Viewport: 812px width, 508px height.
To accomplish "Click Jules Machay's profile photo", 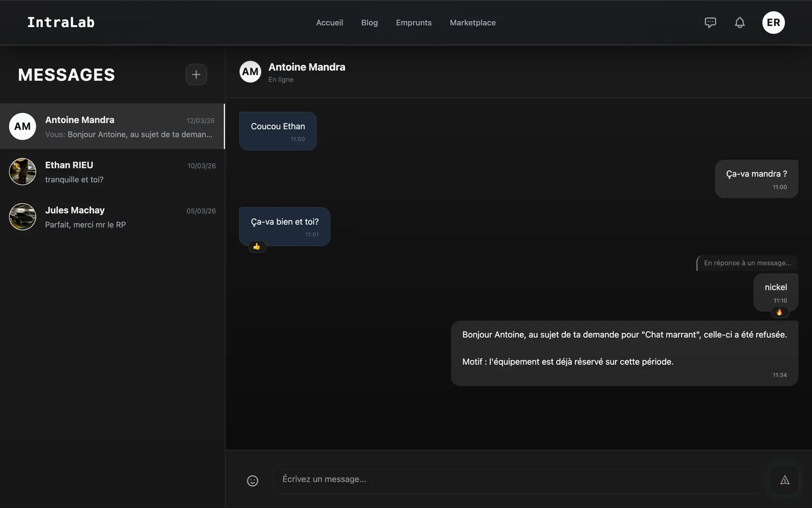I will (x=22, y=217).
